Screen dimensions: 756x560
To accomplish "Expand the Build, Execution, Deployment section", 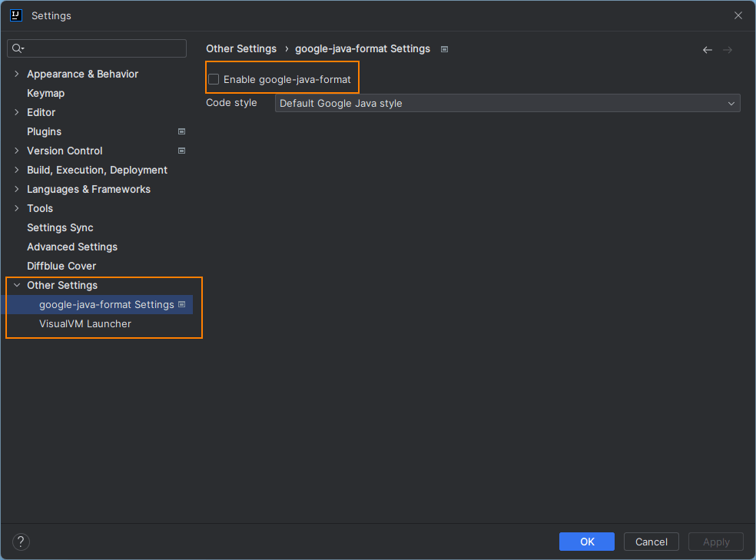I will 17,170.
